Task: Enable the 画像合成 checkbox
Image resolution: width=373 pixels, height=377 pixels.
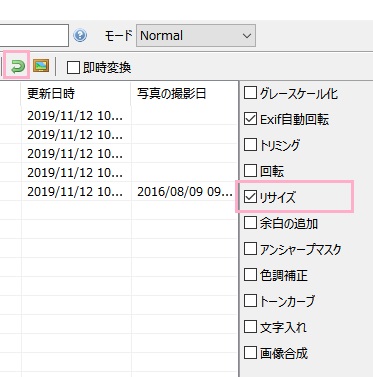Action: [x=250, y=353]
